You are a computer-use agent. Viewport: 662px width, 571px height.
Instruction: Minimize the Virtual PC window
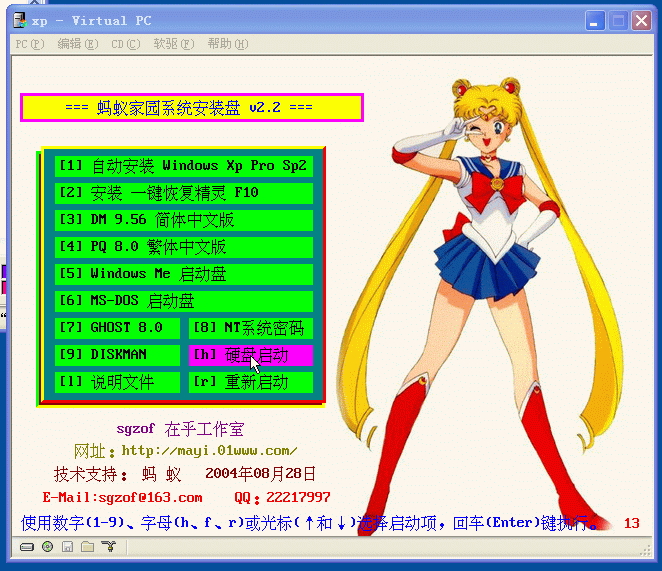(x=595, y=20)
